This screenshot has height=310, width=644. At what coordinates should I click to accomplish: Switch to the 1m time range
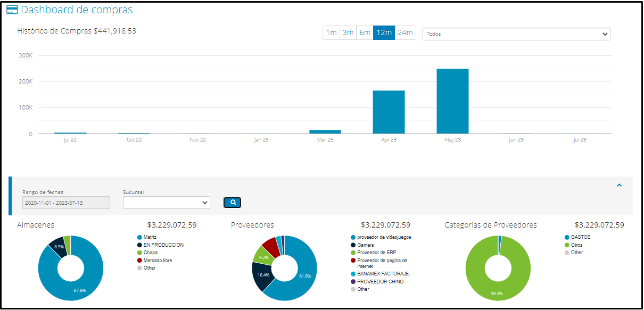click(x=331, y=32)
